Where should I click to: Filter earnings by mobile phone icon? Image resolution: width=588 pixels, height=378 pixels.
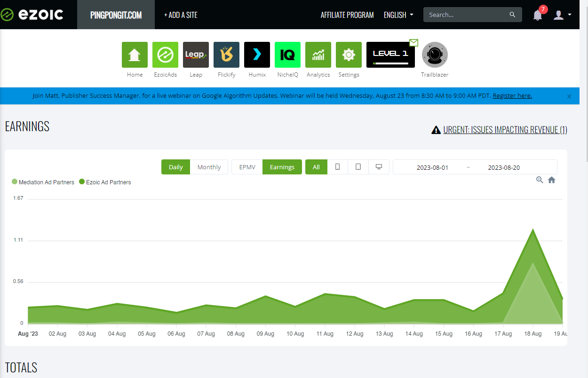337,167
